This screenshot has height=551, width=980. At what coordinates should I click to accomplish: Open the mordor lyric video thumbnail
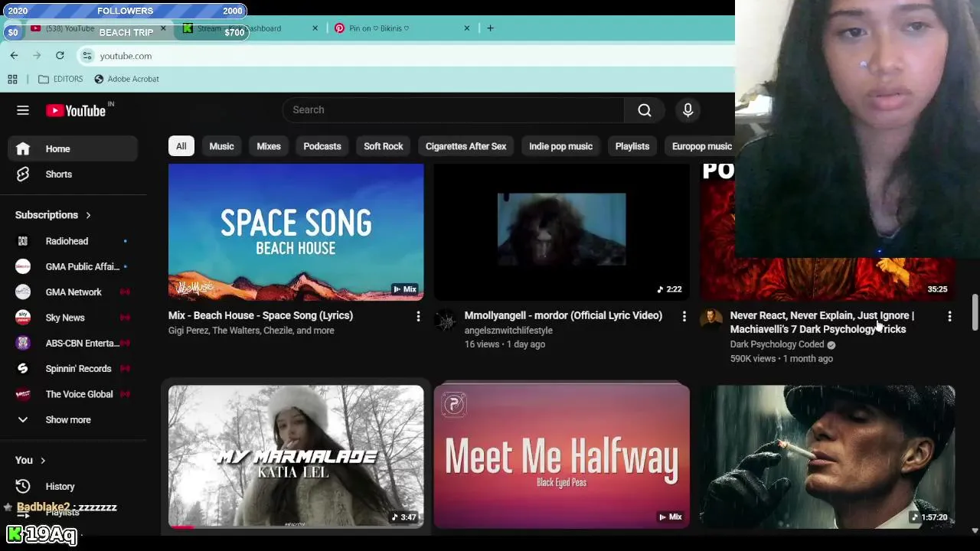coord(561,232)
